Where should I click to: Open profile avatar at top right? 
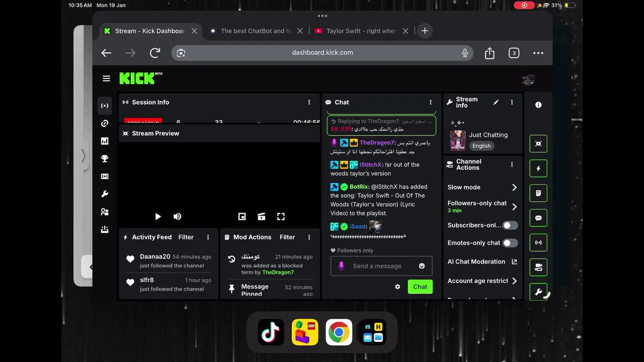[528, 79]
